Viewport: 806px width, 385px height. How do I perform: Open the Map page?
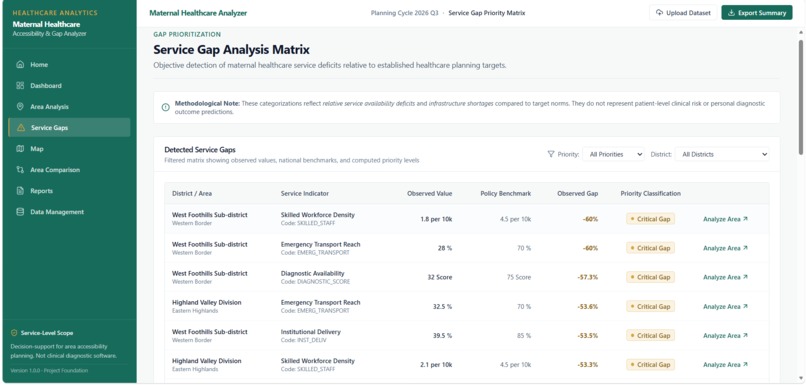pyautogui.click(x=69, y=149)
